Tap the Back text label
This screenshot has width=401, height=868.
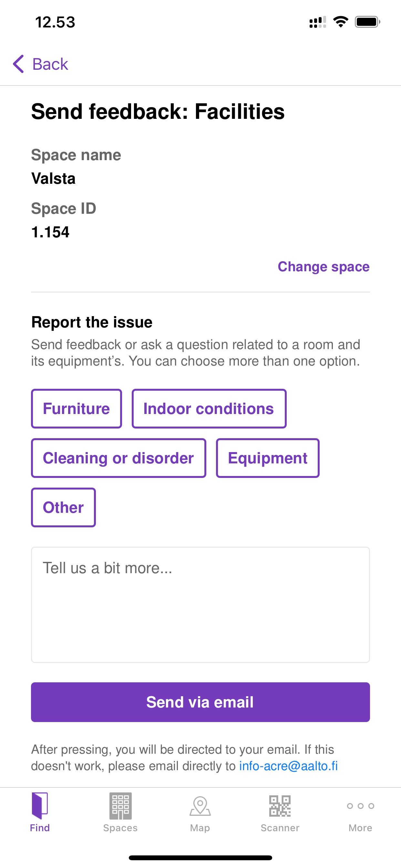click(50, 64)
